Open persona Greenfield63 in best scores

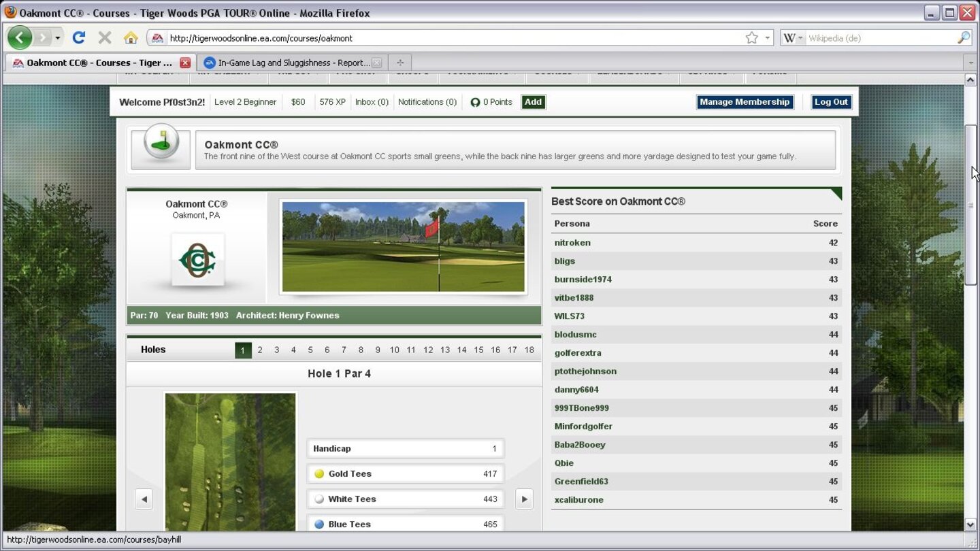click(x=581, y=482)
